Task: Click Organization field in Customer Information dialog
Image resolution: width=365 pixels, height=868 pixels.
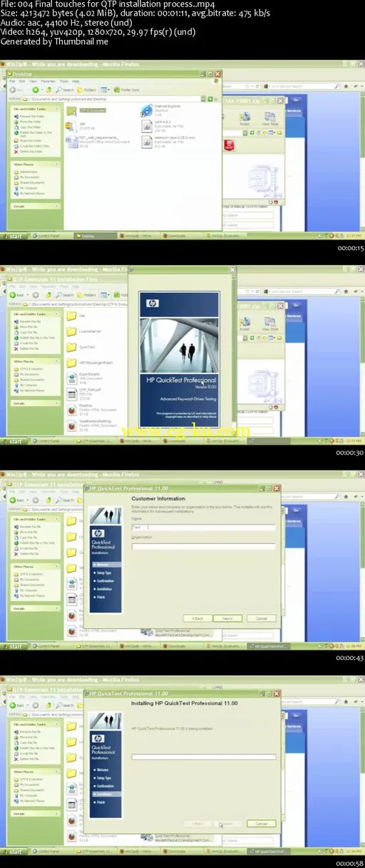Action: (x=204, y=546)
